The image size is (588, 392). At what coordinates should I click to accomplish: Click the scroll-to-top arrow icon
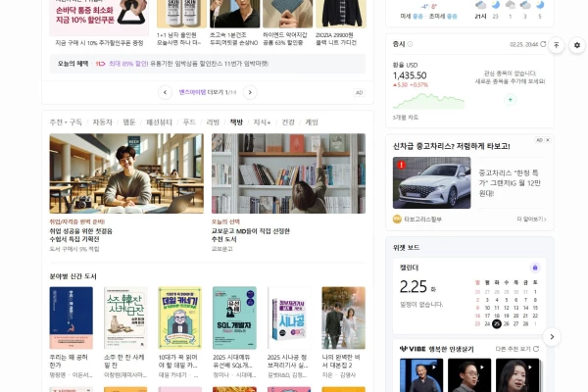(x=556, y=45)
